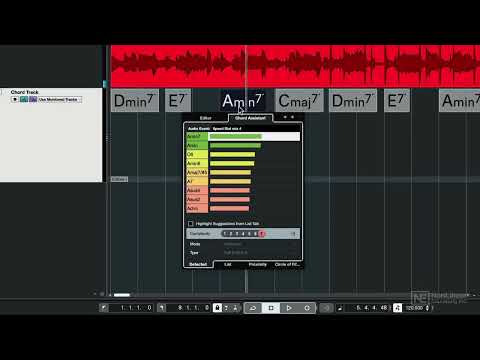Viewport: 480px width, 360px height.
Task: Click the Stop button in transport
Action: click(x=271, y=308)
